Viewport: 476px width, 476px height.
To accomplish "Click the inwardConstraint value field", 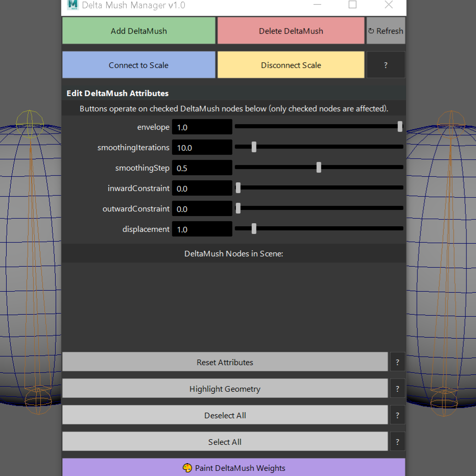I will coord(202,188).
